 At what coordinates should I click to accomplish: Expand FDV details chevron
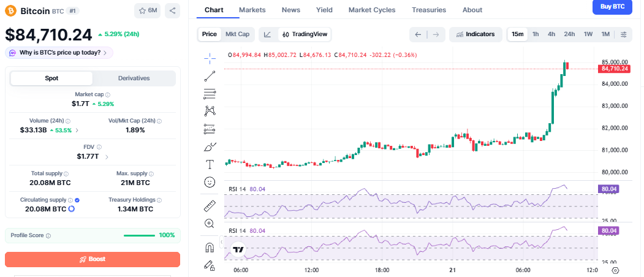tap(107, 157)
